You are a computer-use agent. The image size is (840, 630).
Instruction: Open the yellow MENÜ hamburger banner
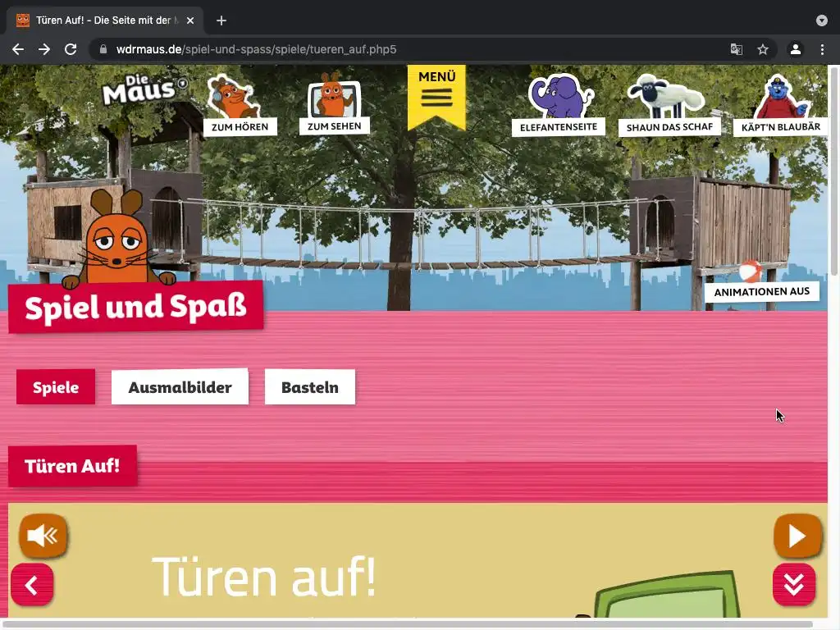pyautogui.click(x=436, y=97)
